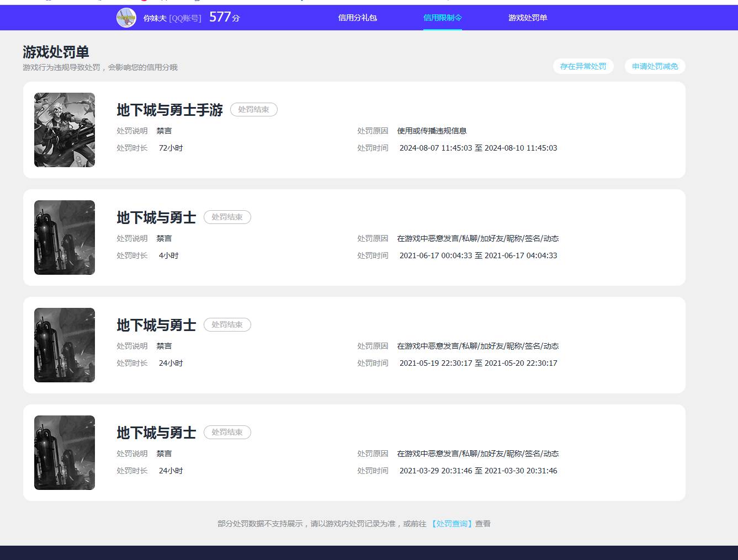Click the username 你妹夫 in the header
Screen dimensions: 738x560
[155, 18]
